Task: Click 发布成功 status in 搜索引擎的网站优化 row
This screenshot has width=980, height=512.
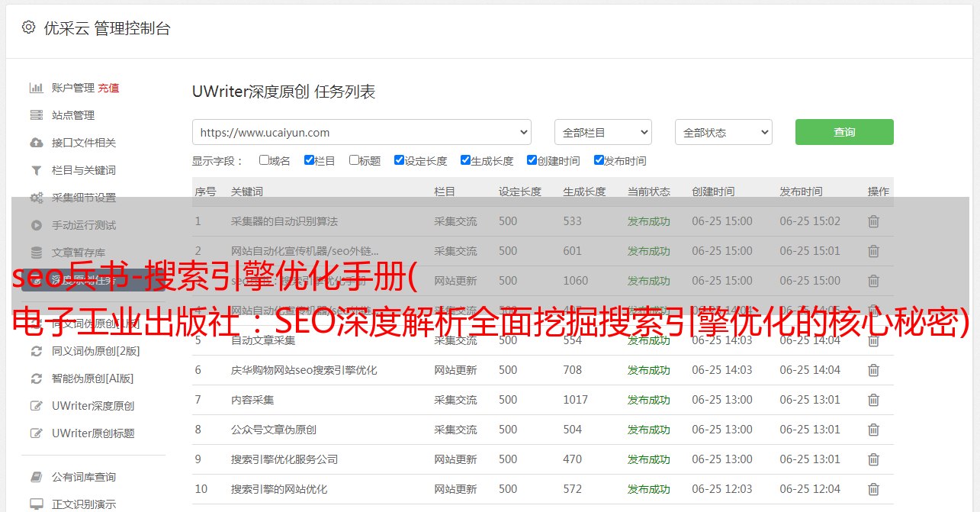Action: tap(649, 489)
